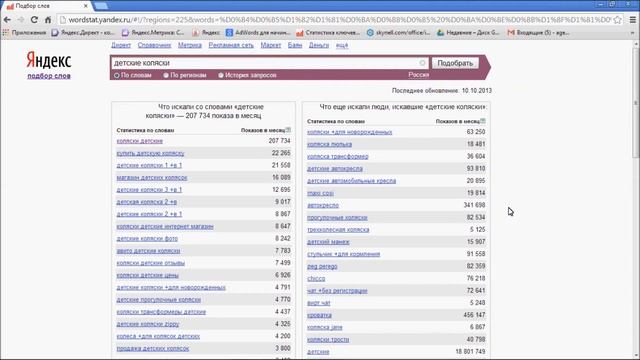The width and height of the screenshot is (640, 360).
Task: Open the skymell.com/office bookmark
Action: [398, 33]
